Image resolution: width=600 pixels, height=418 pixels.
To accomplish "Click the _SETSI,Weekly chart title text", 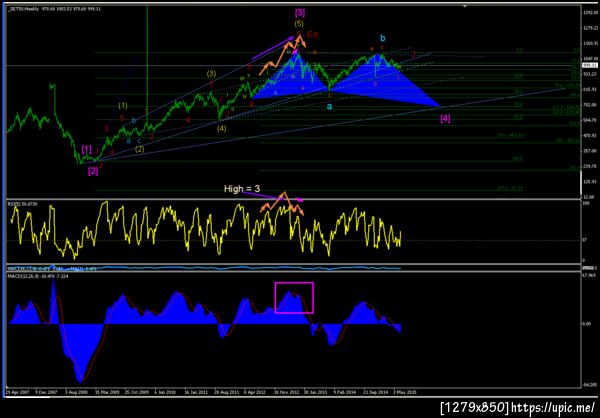I will 24,8.
